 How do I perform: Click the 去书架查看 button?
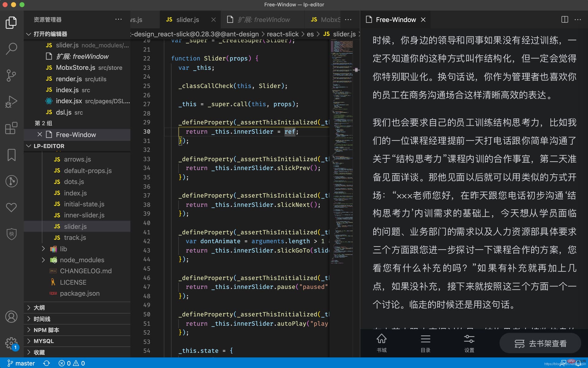point(540,343)
